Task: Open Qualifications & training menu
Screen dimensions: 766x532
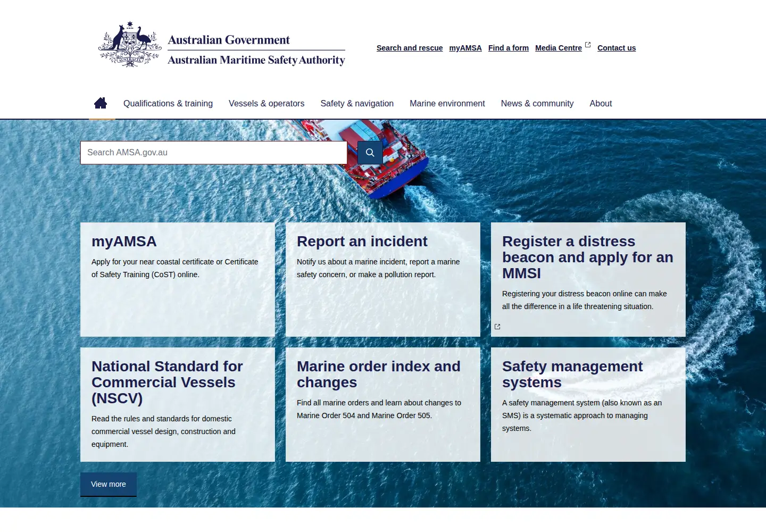Action: 168,104
